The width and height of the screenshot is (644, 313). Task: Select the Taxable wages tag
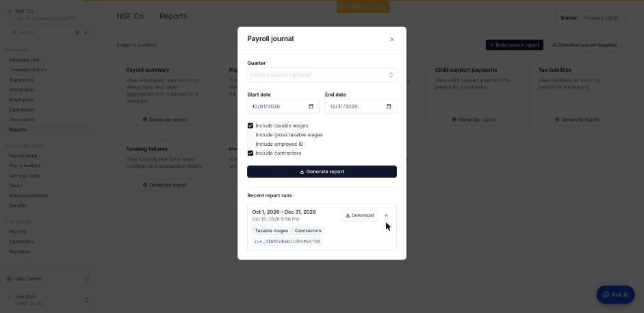click(272, 231)
